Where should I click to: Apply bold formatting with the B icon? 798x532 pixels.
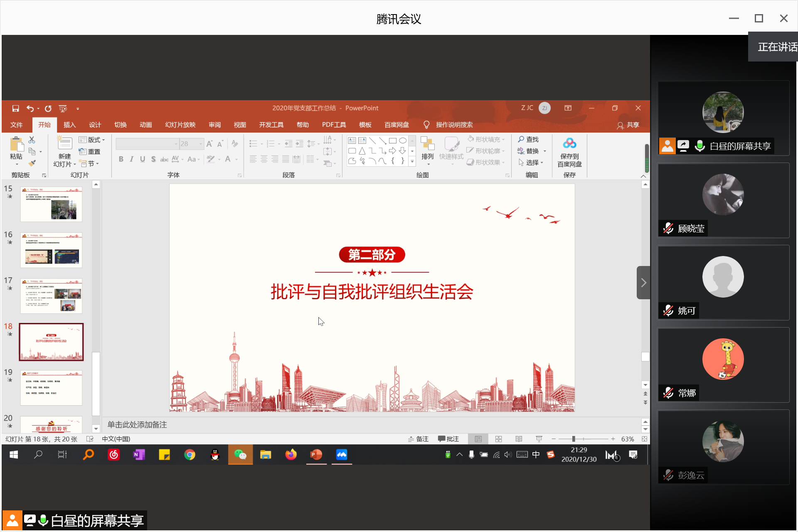(121, 159)
